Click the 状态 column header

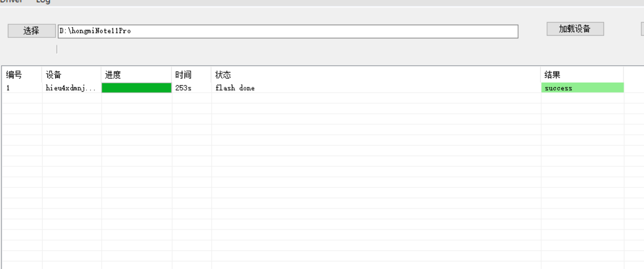pyautogui.click(x=376, y=75)
